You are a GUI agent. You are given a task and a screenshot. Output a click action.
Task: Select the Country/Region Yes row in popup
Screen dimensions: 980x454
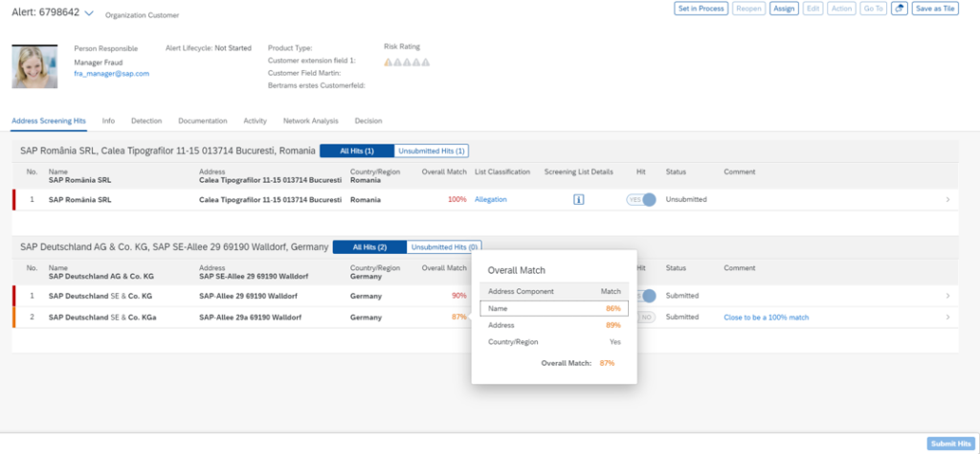click(x=554, y=342)
